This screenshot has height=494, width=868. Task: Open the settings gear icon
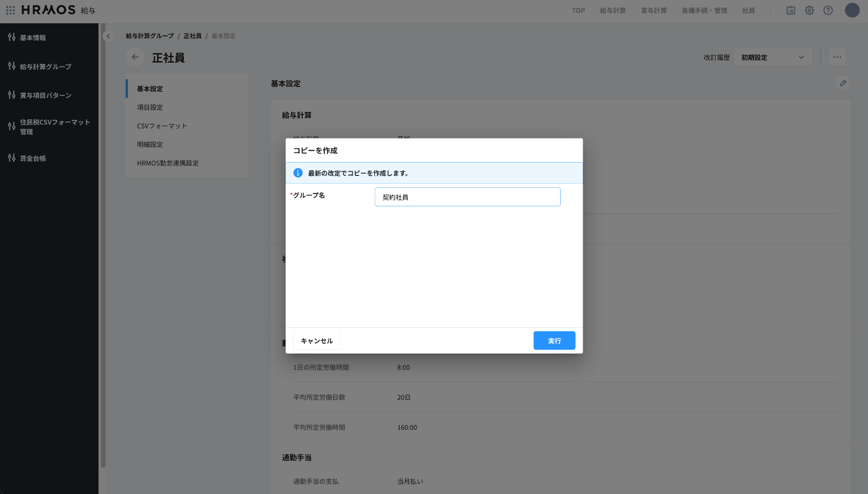[x=809, y=10]
